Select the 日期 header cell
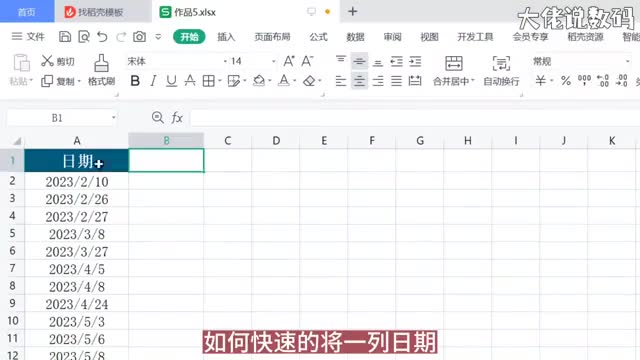 pos(76,160)
